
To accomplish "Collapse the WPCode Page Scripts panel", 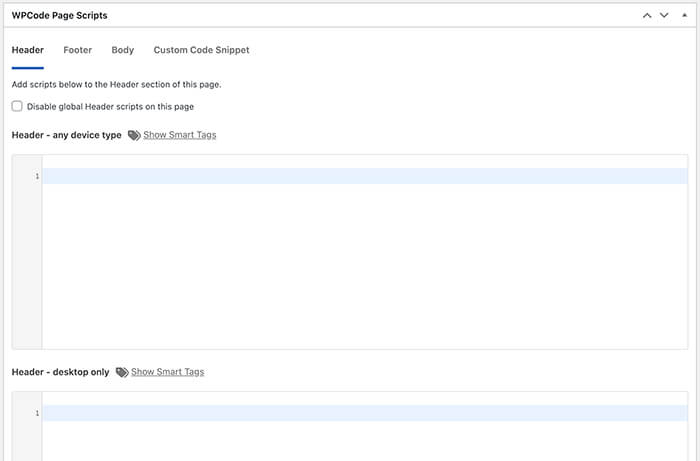I will (x=684, y=16).
